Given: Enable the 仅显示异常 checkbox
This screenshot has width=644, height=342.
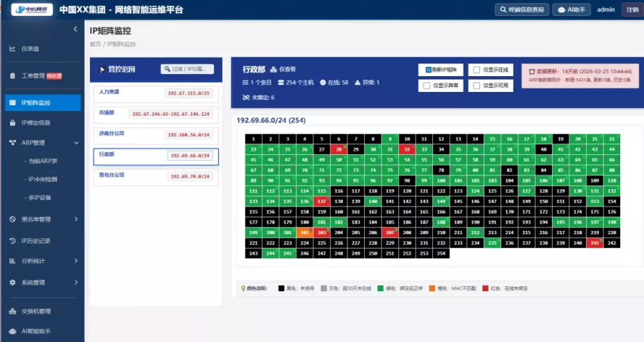Looking at the screenshot, I should point(426,86).
